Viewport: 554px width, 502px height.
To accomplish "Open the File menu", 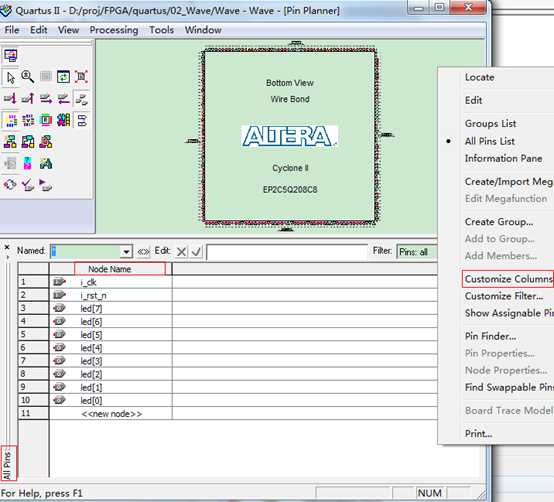I will [12, 30].
